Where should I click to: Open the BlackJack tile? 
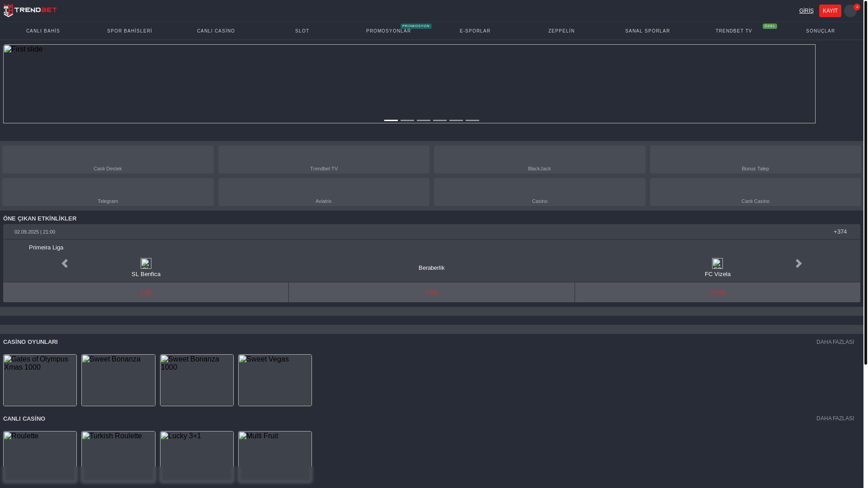pyautogui.click(x=539, y=160)
